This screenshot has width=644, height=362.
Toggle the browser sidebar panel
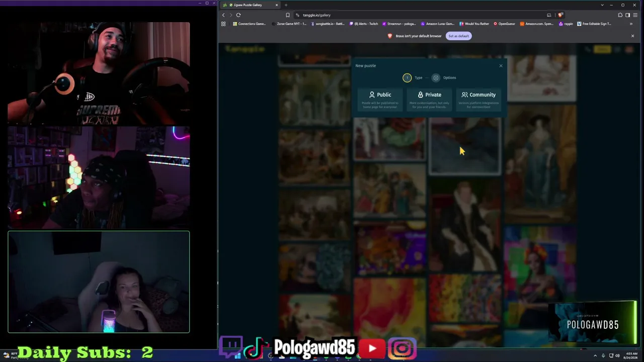coord(627,15)
